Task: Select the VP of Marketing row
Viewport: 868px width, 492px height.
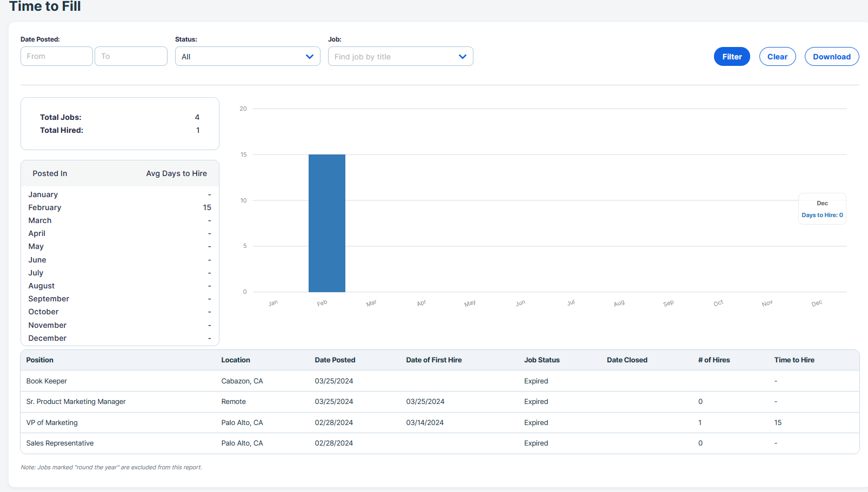Action: click(52, 423)
